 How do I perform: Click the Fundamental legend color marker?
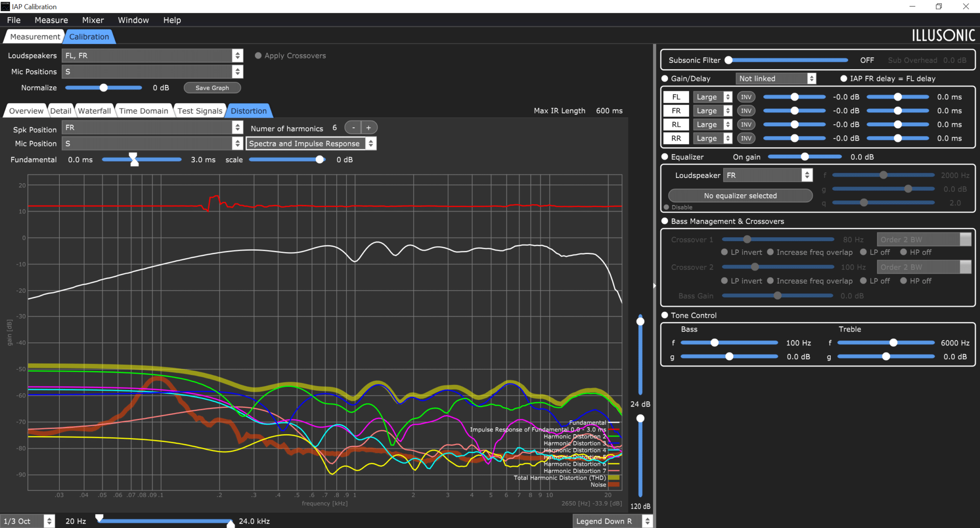[614, 423]
